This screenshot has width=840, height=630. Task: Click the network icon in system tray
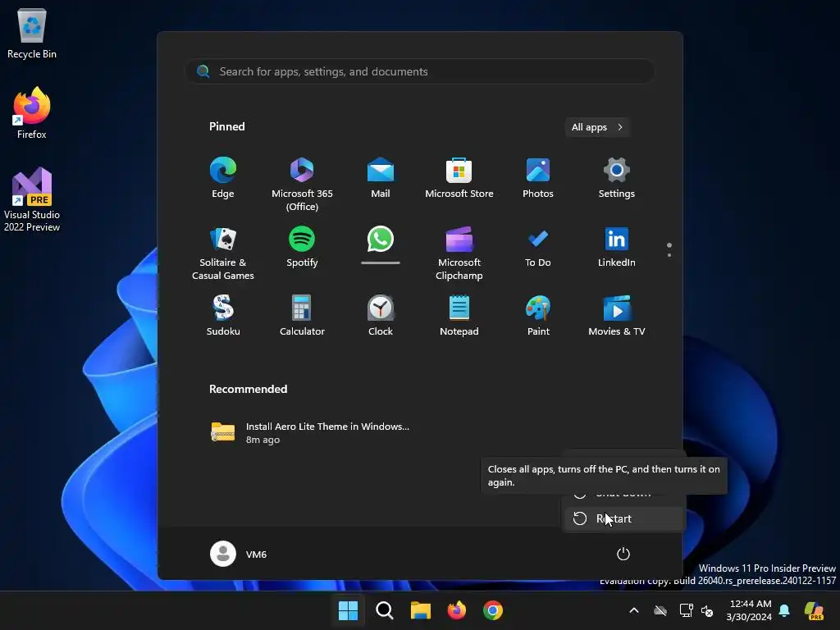pos(686,610)
